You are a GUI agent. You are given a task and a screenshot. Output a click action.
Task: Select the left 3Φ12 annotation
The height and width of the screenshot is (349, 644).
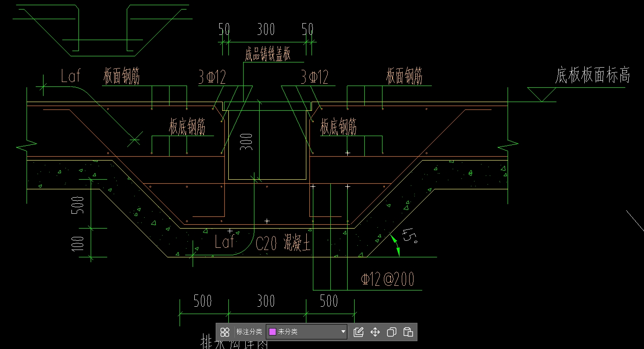[212, 77]
